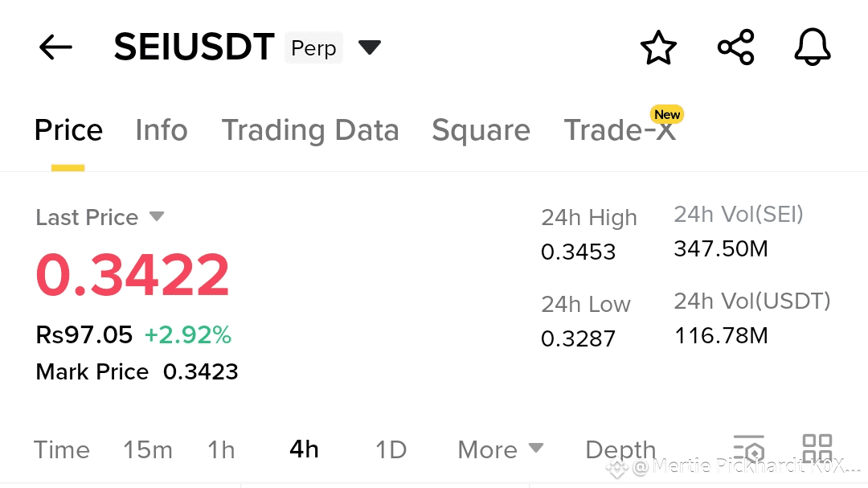
Task: Open chart indicator settings icon
Action: (749, 448)
